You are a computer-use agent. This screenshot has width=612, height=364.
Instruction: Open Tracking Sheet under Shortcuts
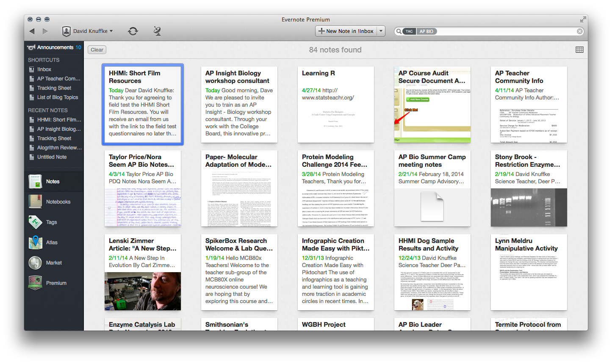point(54,88)
